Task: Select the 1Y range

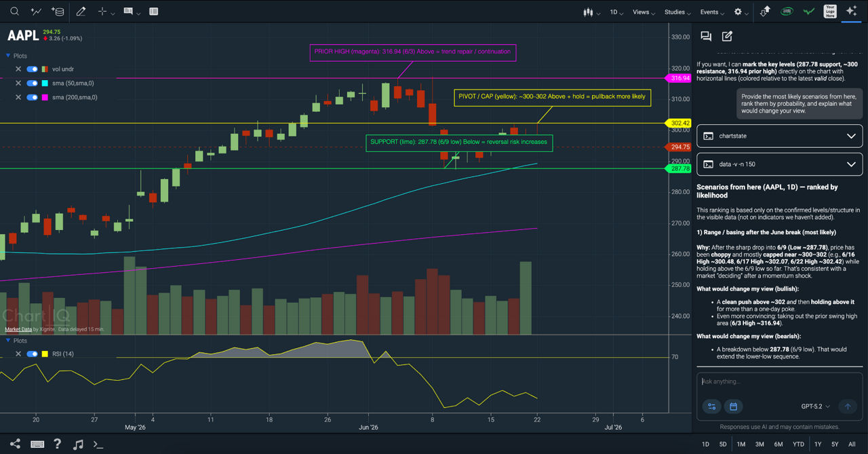Action: point(818,444)
